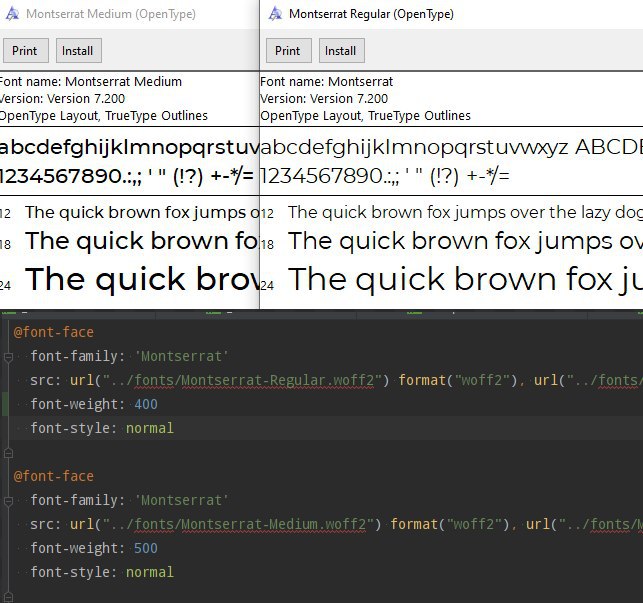Click 'normal' value in second font-style line

(150, 572)
